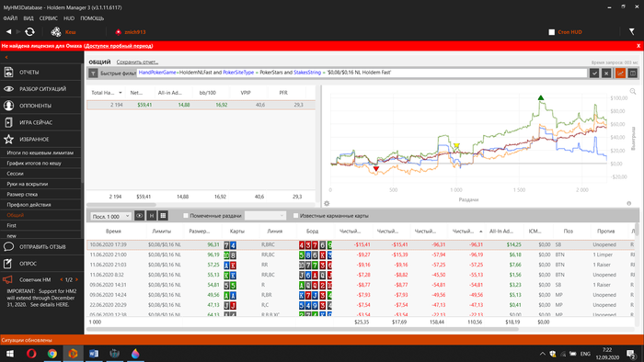Enable Помеченные раздачи checkbox

186,216
